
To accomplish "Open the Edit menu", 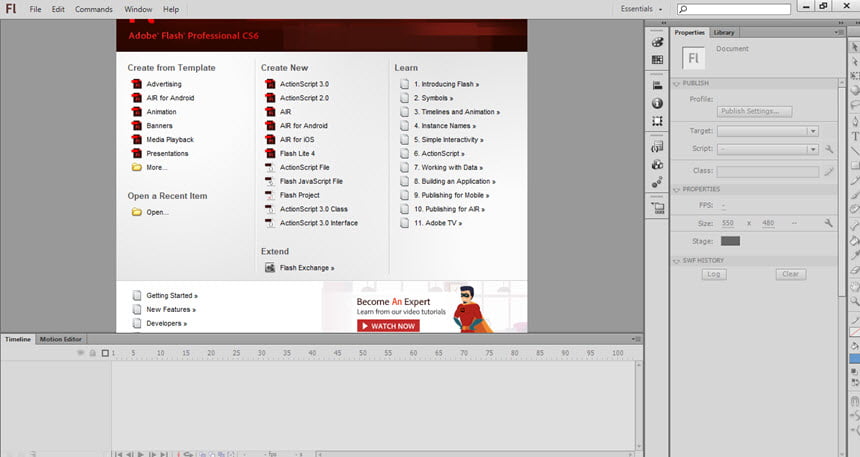I will click(58, 9).
